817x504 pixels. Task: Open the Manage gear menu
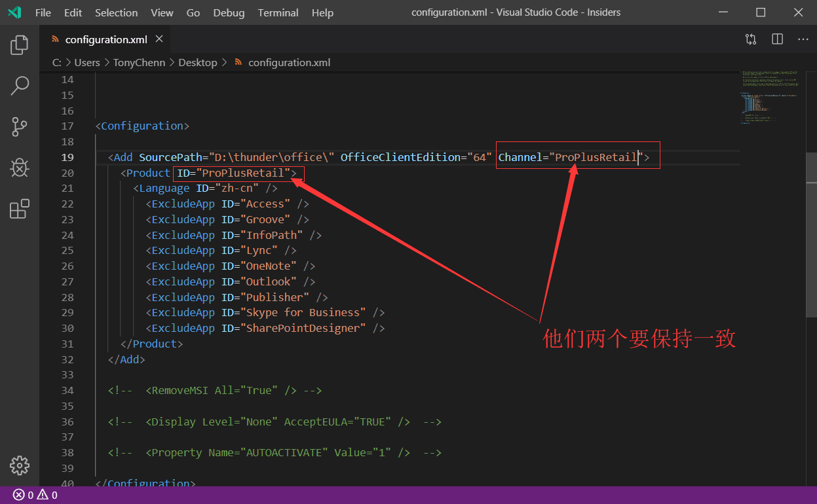click(x=20, y=465)
